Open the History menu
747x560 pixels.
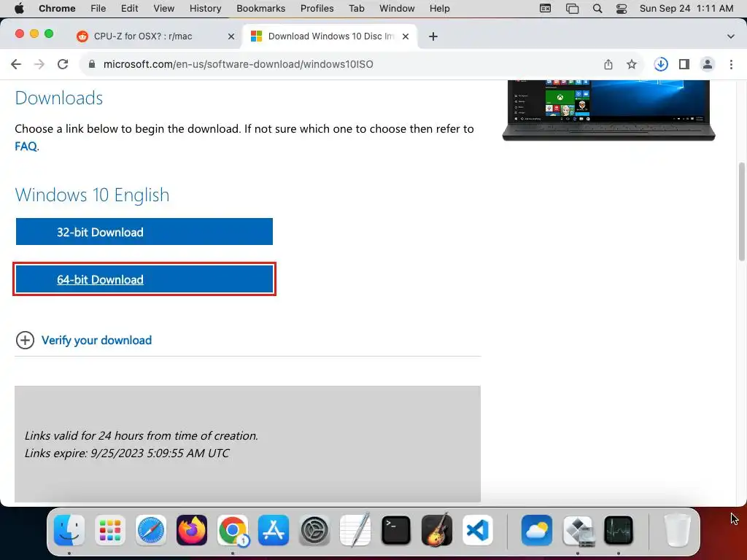[205, 9]
